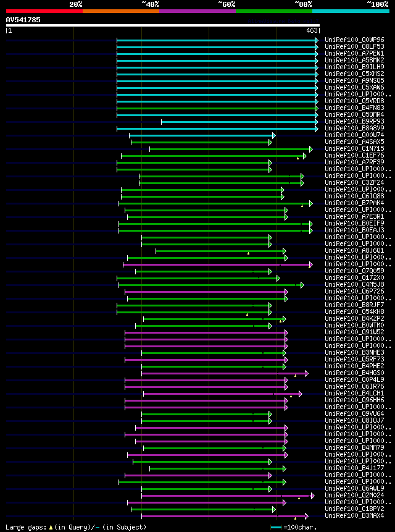
Task: Click UniRef100_B4LCH1 hit label
Action: click(354, 393)
